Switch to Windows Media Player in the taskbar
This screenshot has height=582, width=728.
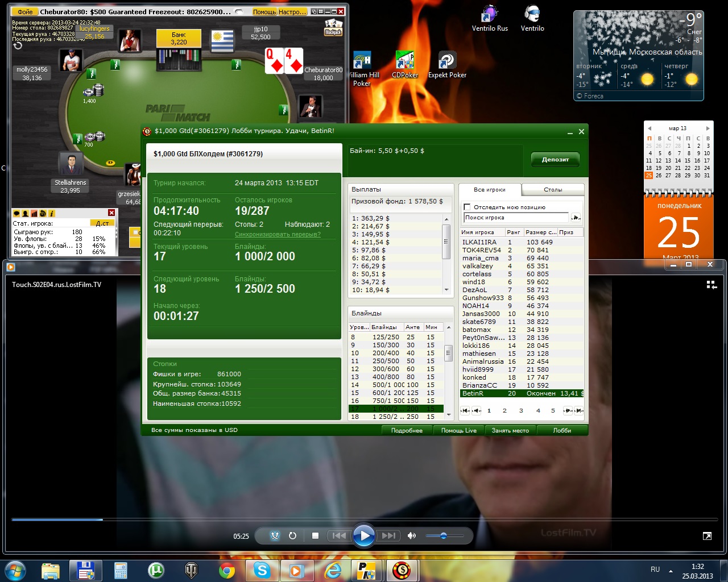click(x=297, y=570)
